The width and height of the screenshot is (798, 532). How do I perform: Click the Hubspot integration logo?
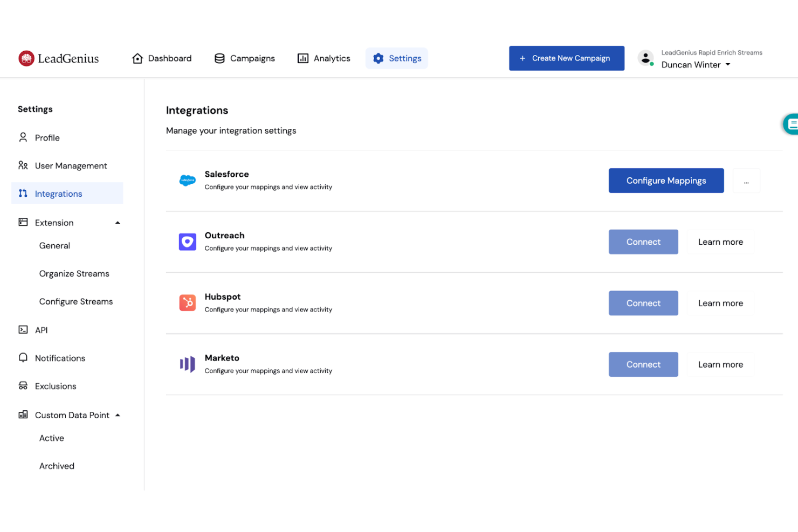click(187, 303)
